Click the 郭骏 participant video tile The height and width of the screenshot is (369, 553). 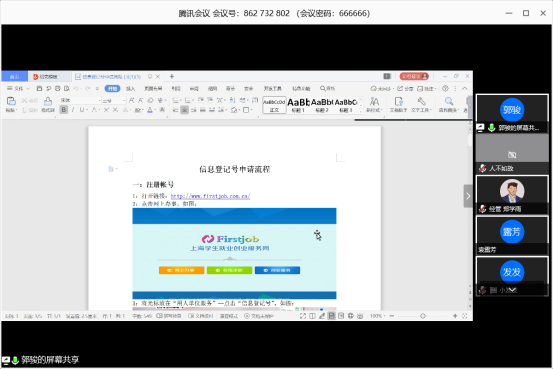[x=512, y=113]
